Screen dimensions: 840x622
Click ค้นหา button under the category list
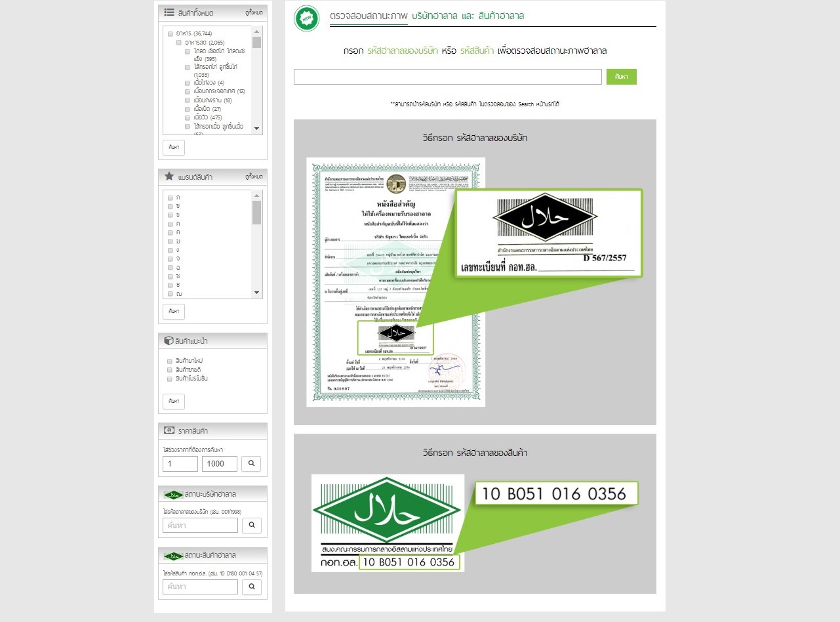(x=174, y=147)
